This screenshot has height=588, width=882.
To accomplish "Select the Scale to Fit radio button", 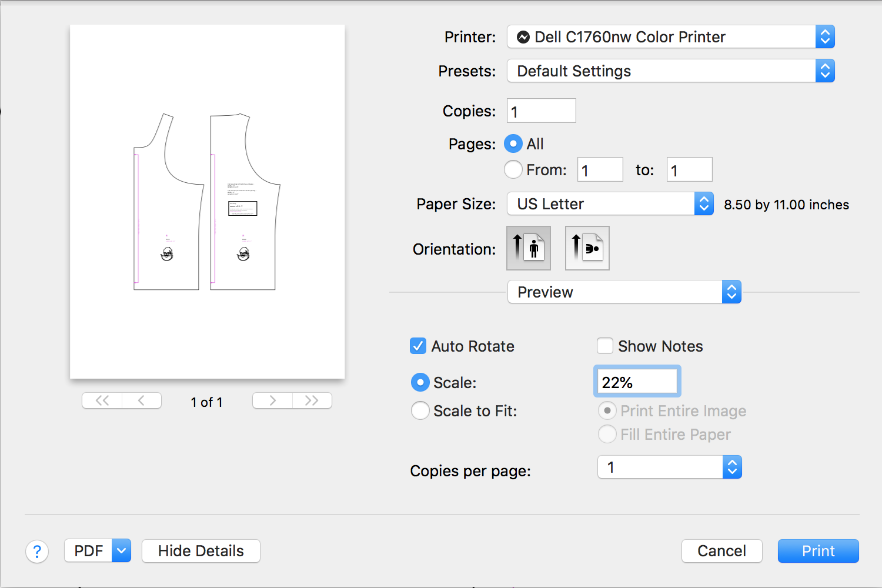I will [x=420, y=410].
